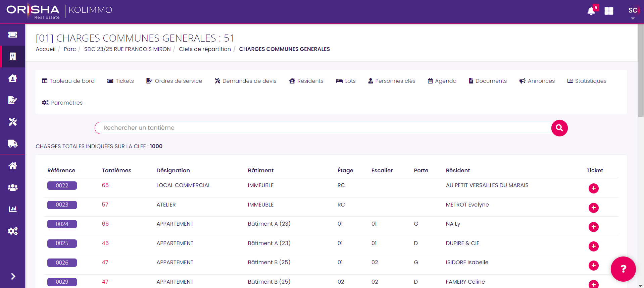The image size is (644, 288).
Task: Open the home icon in sidebar
Action: point(13,166)
